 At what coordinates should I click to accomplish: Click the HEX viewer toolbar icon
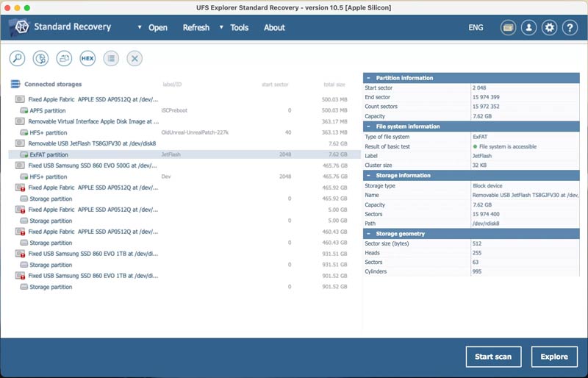(x=87, y=58)
